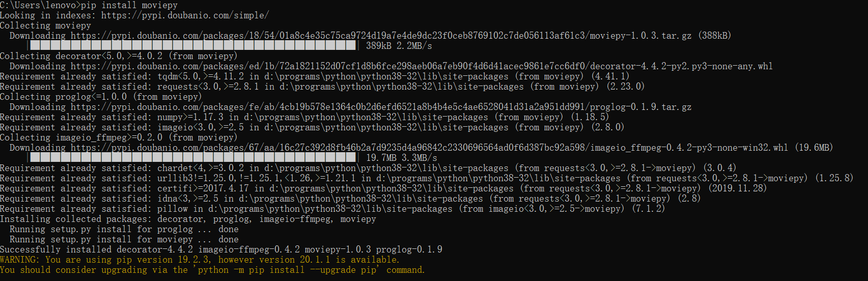This screenshot has width=868, height=281.
Task: Click 'Running setup.py install for proglog' line
Action: (x=124, y=229)
